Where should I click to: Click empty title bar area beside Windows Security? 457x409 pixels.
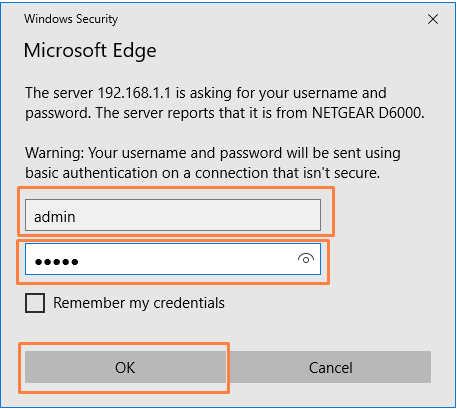pyautogui.click(x=267, y=19)
